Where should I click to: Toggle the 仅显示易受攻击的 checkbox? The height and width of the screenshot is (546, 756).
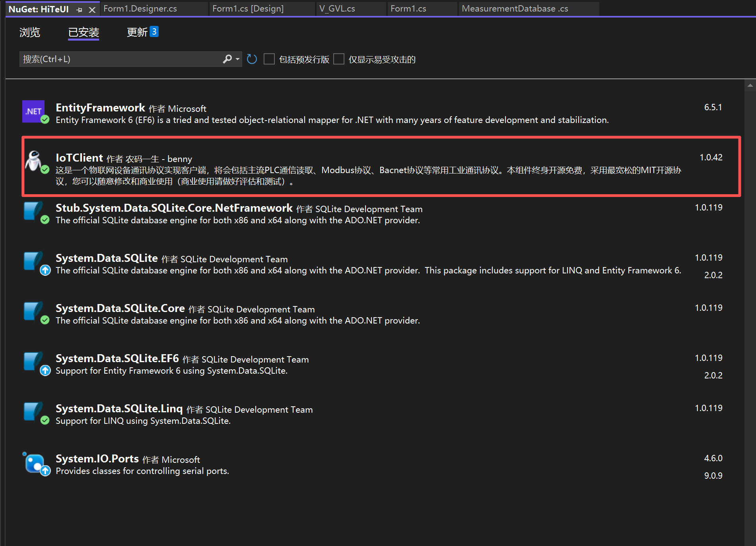pyautogui.click(x=339, y=59)
